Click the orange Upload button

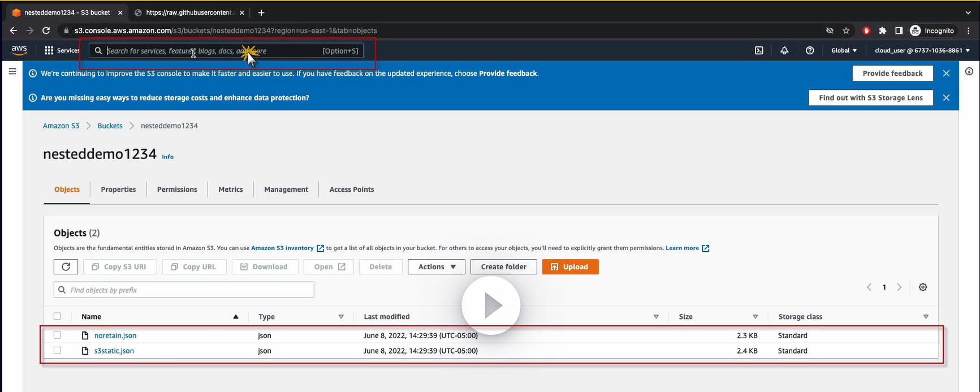(570, 266)
